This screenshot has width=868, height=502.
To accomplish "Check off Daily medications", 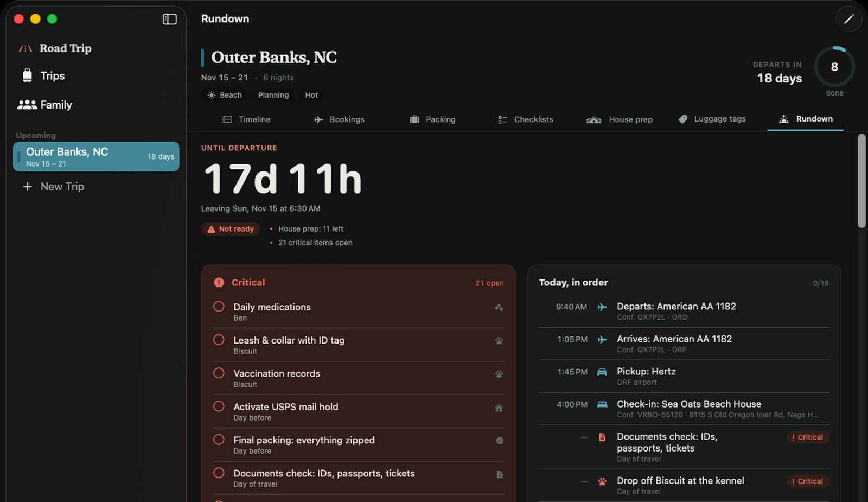I will coord(219,307).
